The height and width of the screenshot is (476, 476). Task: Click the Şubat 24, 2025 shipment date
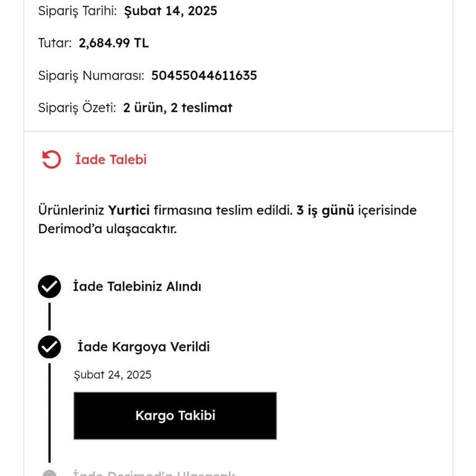pyautogui.click(x=112, y=374)
